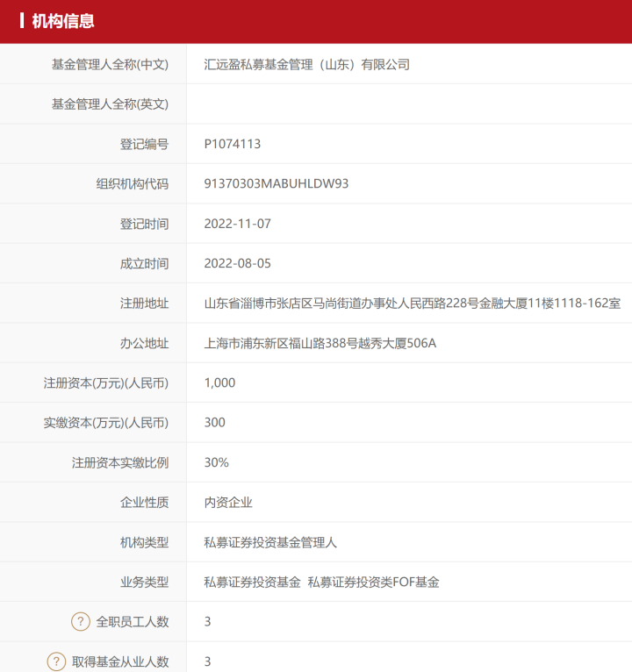Click the registration date 2022-11-07
This screenshot has width=632, height=672.
[238, 224]
